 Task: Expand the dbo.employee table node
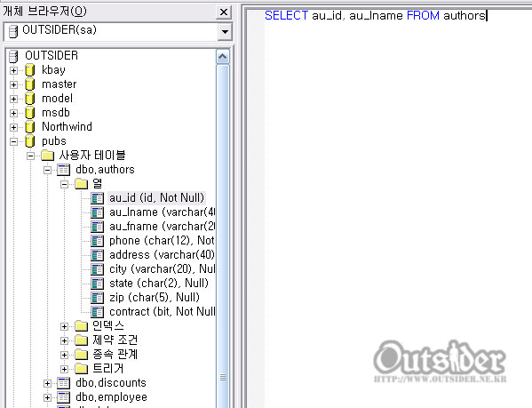coord(47,397)
